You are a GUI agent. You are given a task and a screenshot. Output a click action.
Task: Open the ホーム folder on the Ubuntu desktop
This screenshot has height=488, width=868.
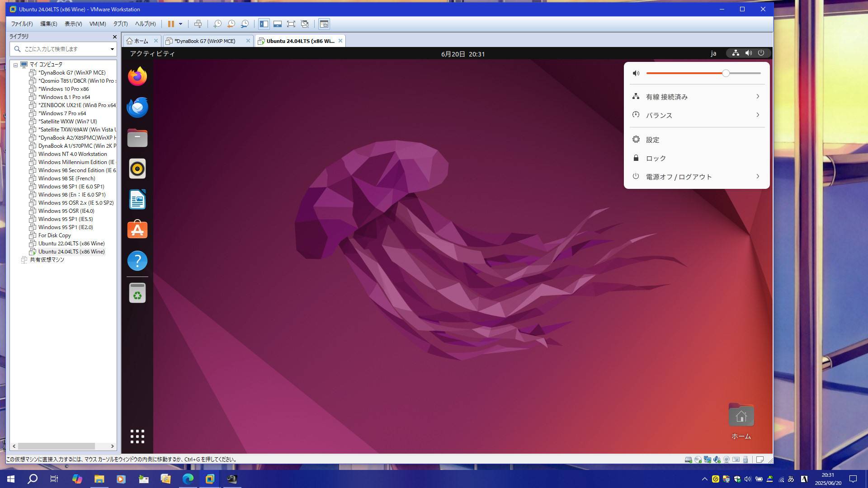coord(741,421)
